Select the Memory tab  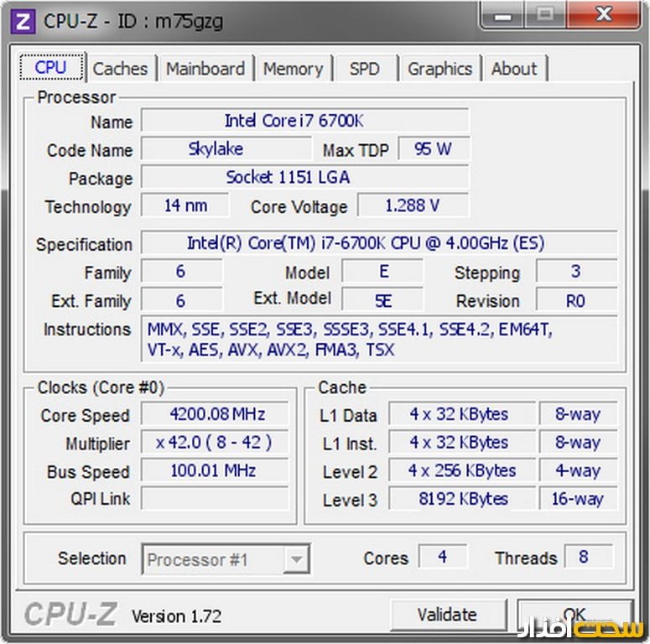(293, 69)
